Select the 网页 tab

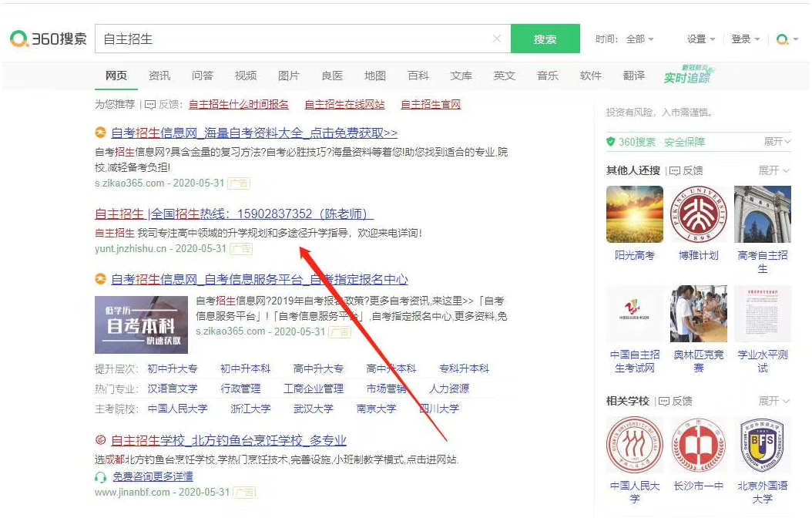click(116, 76)
